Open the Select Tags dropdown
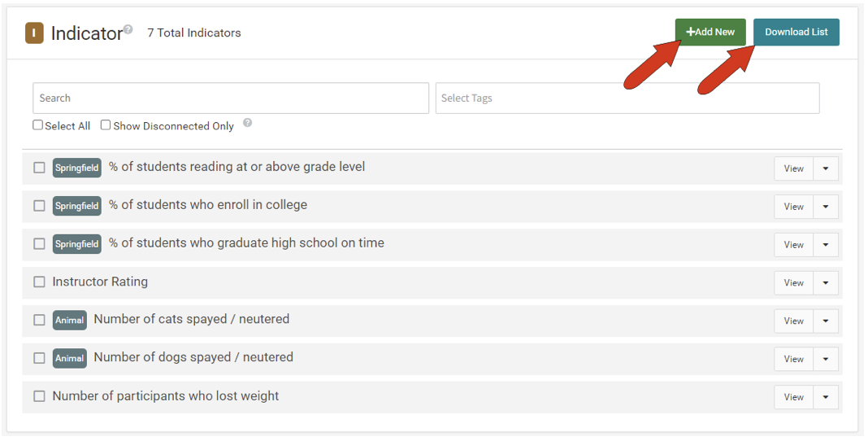This screenshot has height=441, width=868. [x=627, y=98]
